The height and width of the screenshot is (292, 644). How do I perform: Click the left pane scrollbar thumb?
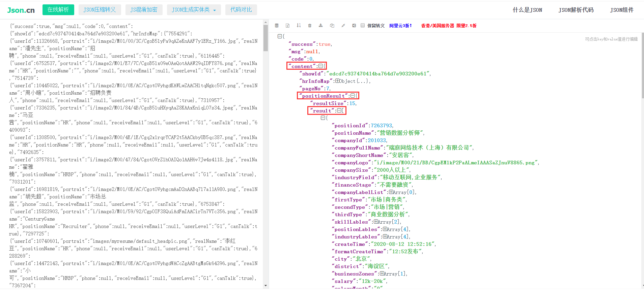[266, 38]
